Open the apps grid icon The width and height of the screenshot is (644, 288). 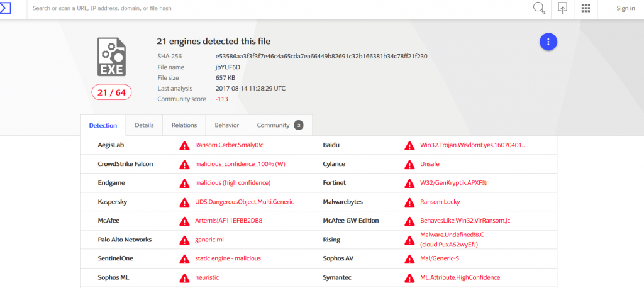point(586,8)
